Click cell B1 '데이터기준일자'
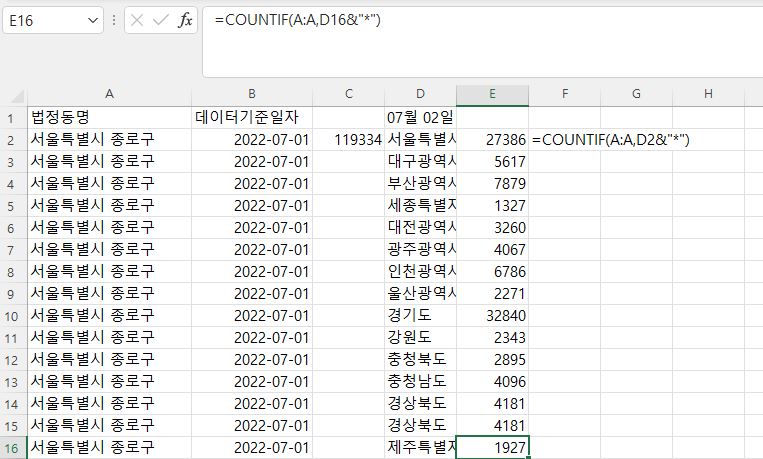 (252, 117)
